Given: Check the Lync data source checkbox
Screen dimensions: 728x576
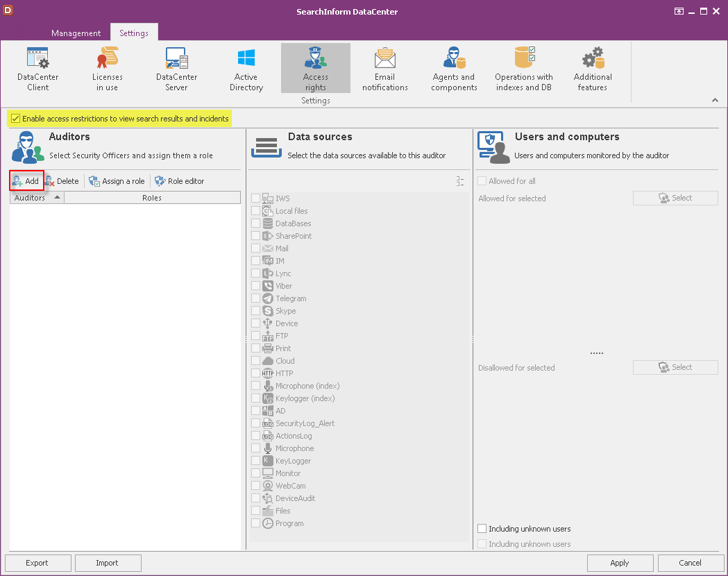Looking at the screenshot, I should pos(256,273).
